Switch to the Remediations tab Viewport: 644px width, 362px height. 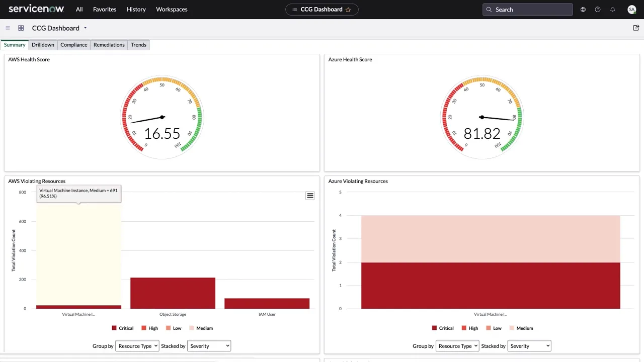(109, 45)
